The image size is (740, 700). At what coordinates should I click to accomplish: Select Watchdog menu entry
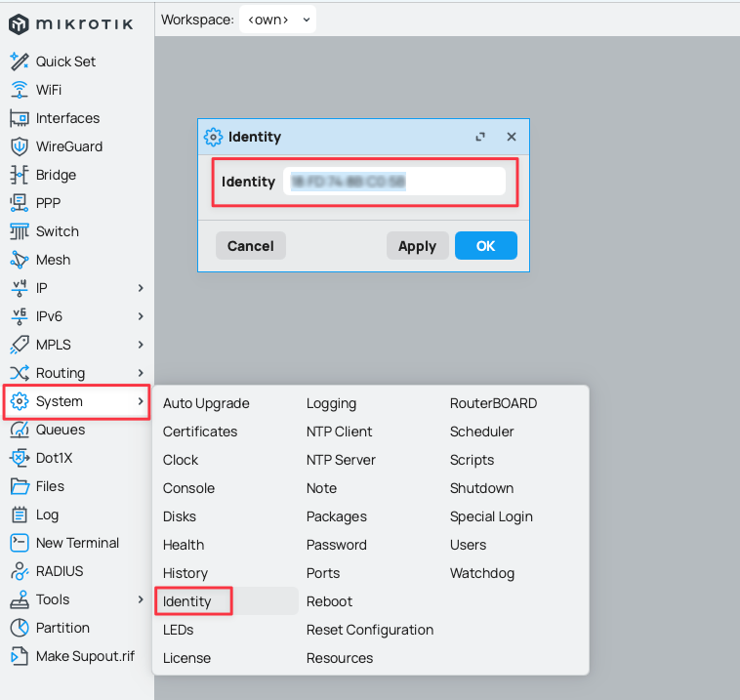[482, 573]
